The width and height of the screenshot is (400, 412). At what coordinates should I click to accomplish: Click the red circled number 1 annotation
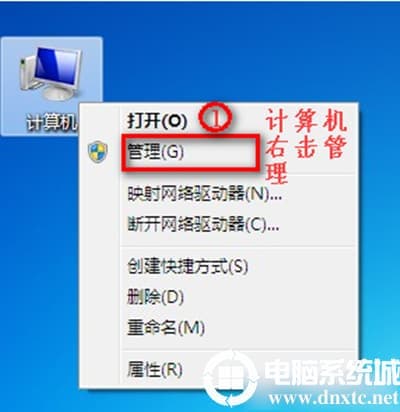point(215,117)
